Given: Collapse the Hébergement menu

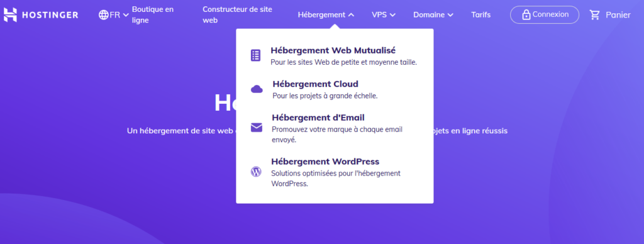Looking at the screenshot, I should (326, 15).
